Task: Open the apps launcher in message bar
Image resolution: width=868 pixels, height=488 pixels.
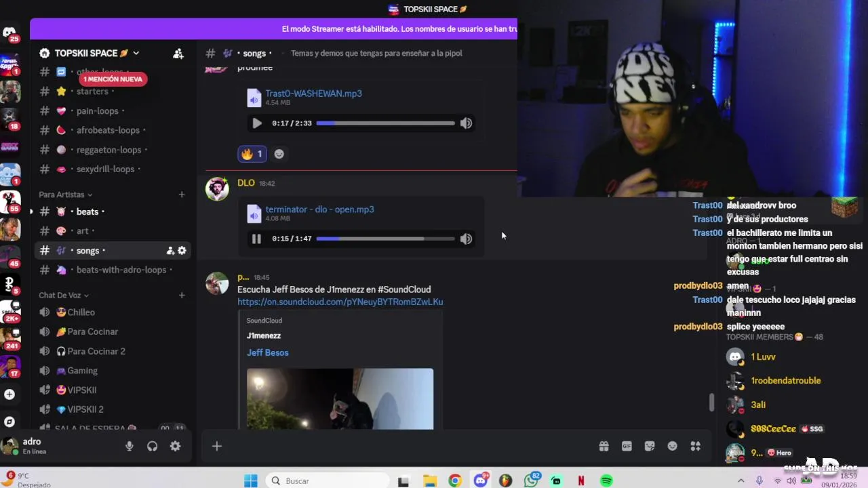Action: click(x=696, y=446)
